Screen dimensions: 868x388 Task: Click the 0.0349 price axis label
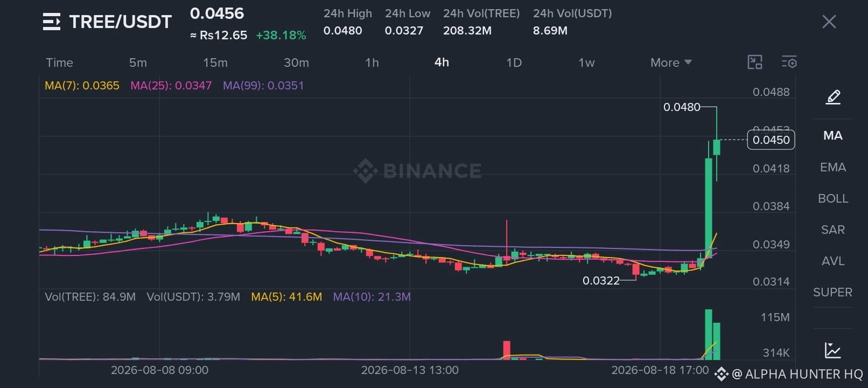click(771, 245)
